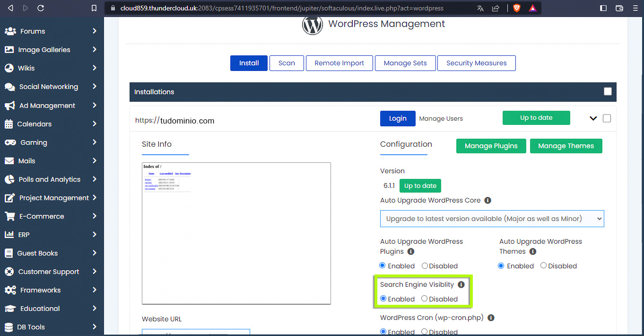
Task: Click the blue Install button
Action: click(x=249, y=63)
